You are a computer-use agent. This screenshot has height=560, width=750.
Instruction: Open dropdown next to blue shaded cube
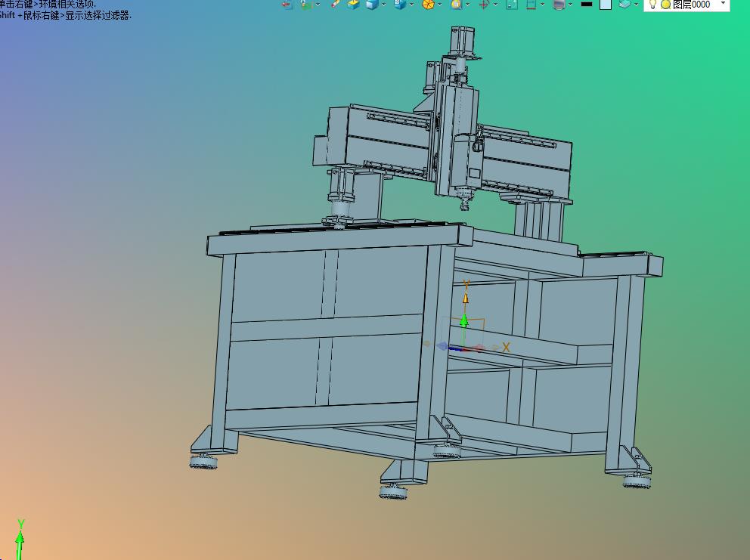pos(383,5)
